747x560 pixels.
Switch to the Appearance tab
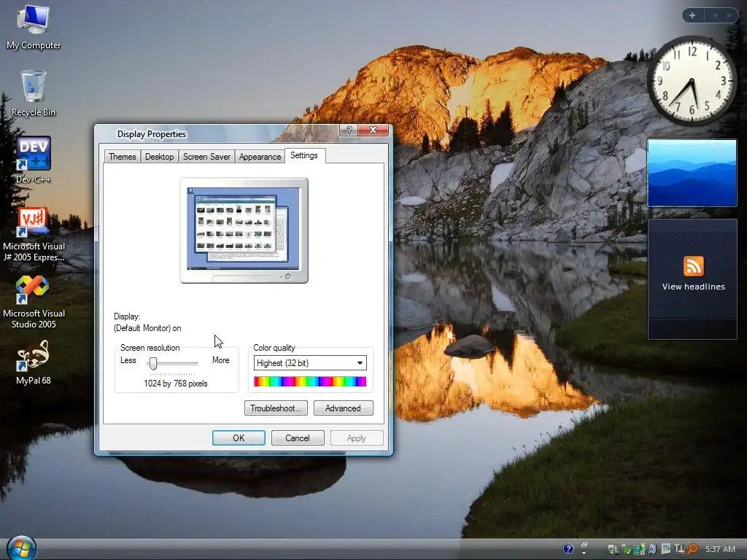click(x=260, y=157)
